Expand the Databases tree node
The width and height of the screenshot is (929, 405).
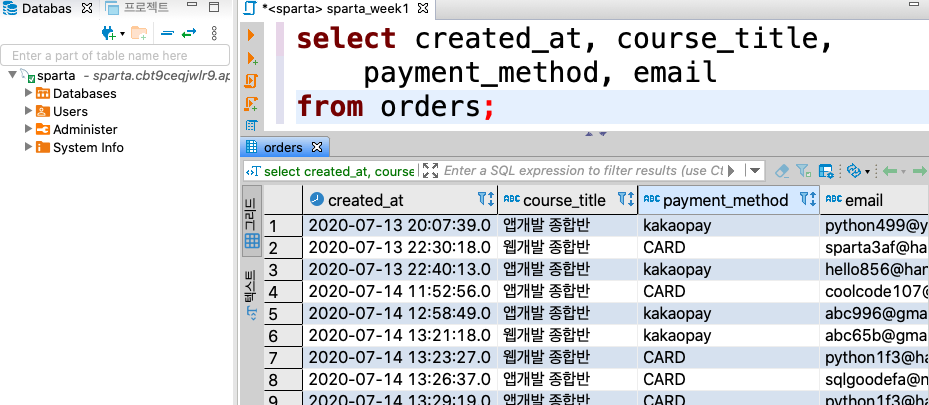(28, 93)
